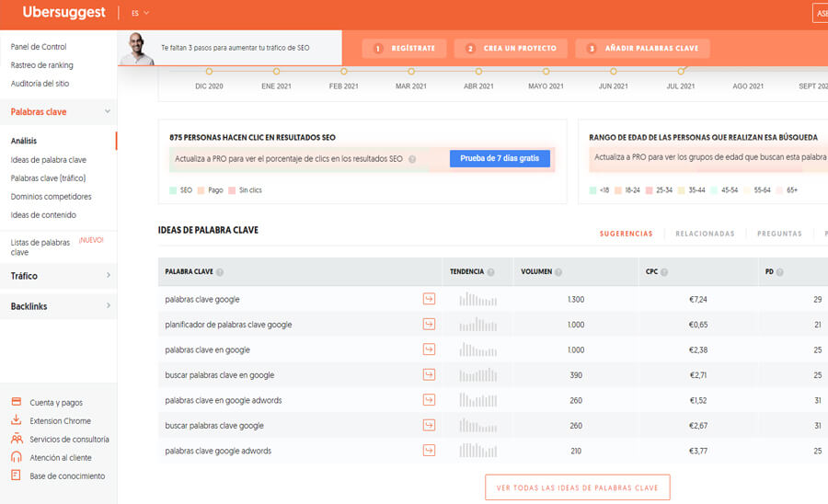This screenshot has height=504, width=828.
Task: Click the Sin clics legend color swatch
Action: (232, 190)
